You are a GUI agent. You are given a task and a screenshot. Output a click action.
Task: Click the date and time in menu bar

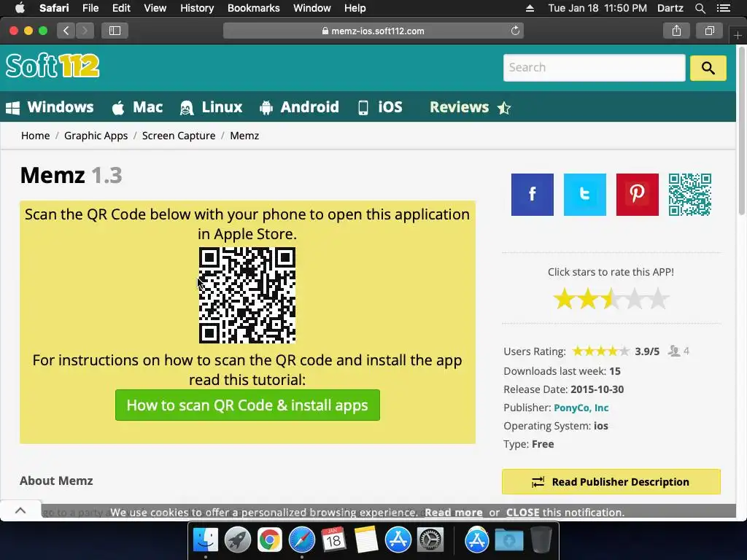pyautogui.click(x=597, y=8)
